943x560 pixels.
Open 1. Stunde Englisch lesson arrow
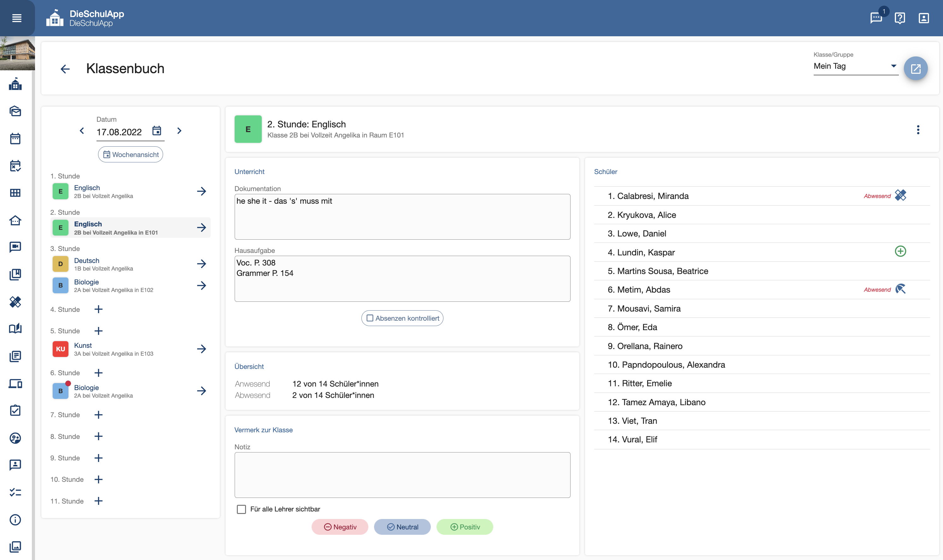point(202,191)
